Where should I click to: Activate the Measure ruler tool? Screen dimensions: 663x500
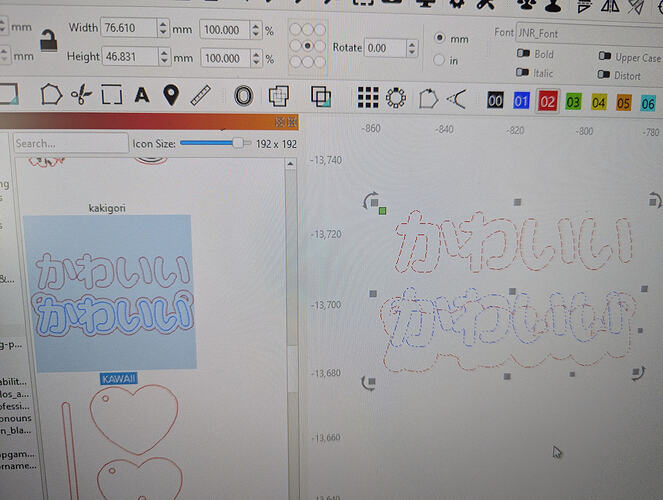pyautogui.click(x=200, y=96)
